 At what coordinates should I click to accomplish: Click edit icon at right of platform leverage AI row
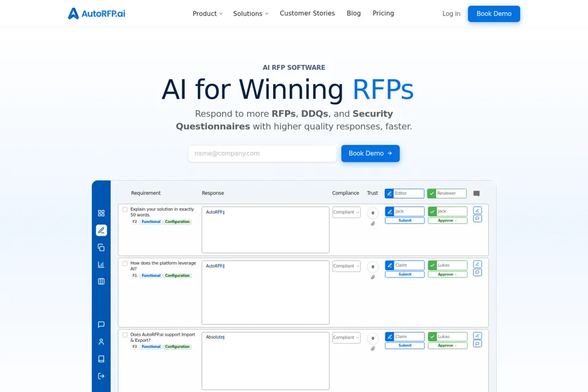pyautogui.click(x=477, y=264)
